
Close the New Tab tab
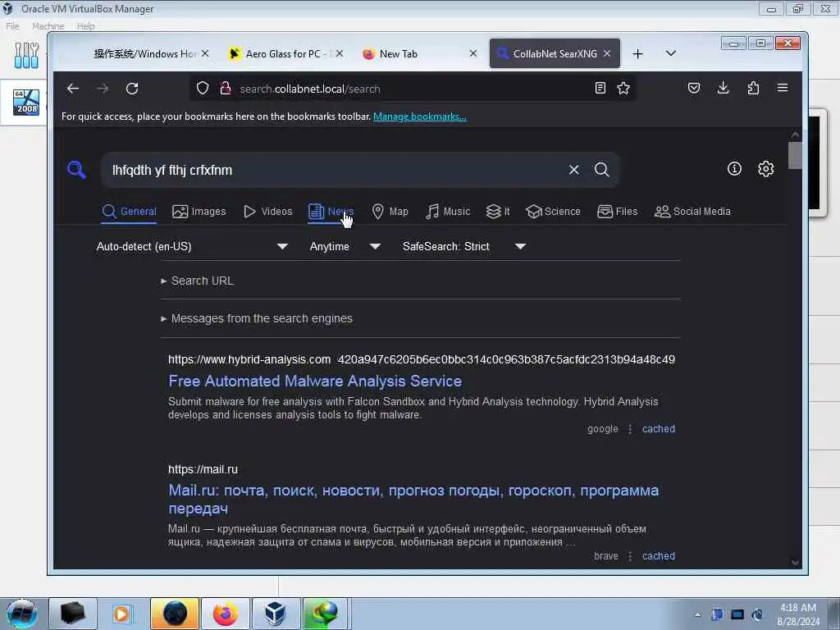click(473, 53)
